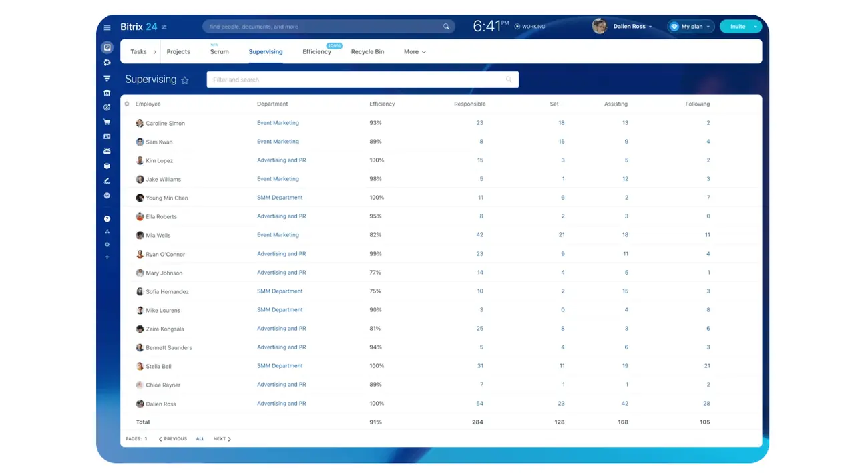Image resolution: width=868 pixels, height=475 pixels.
Task: Click the help question-mark icon in the sidebar
Action: point(107,218)
